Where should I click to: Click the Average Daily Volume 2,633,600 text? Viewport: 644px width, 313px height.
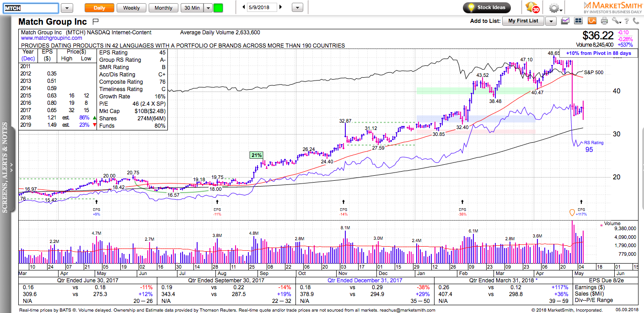[x=220, y=32]
